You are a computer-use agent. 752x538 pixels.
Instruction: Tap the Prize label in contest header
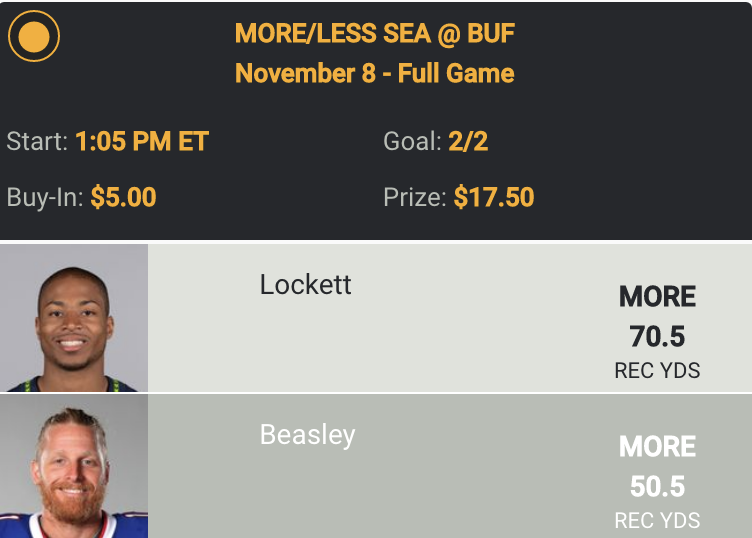click(414, 197)
